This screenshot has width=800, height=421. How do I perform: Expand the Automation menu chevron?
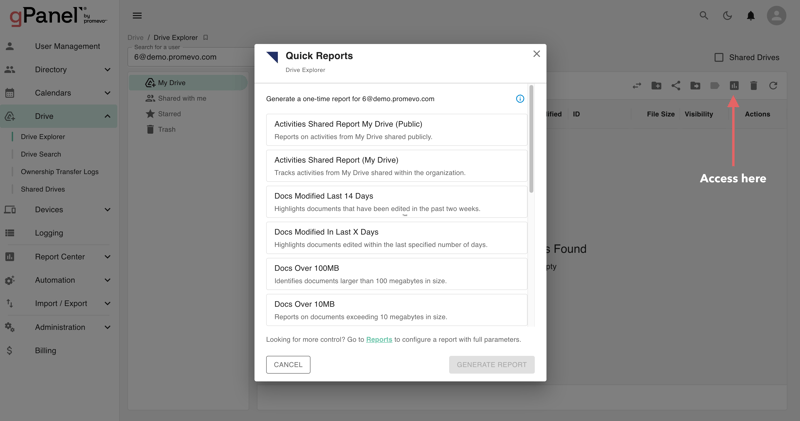coord(107,280)
